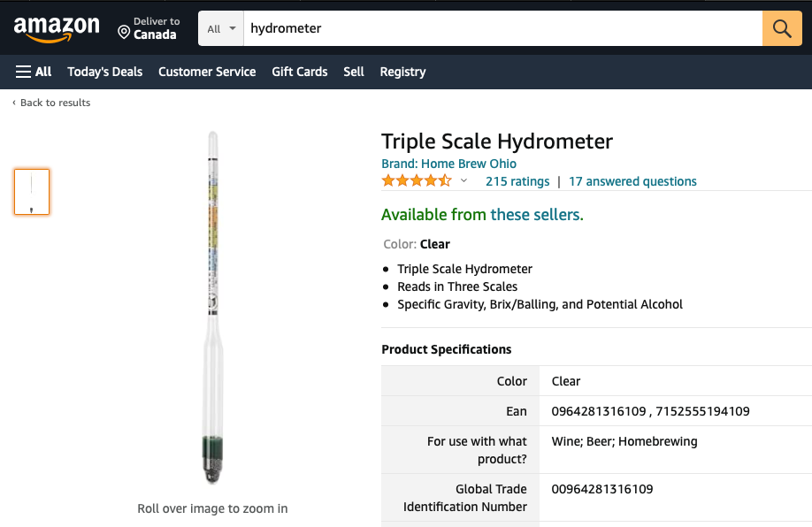Open Customer Service
Image resolution: width=812 pixels, height=527 pixels.
(x=207, y=72)
